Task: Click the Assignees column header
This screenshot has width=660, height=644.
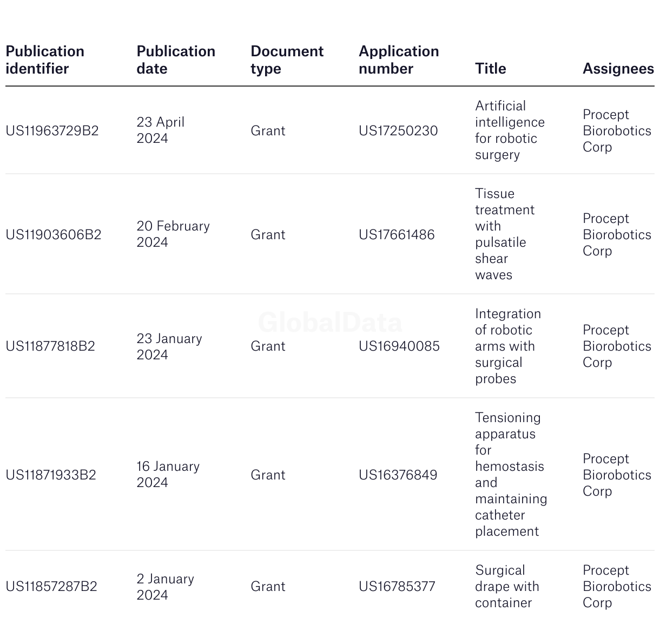Action: click(x=618, y=69)
